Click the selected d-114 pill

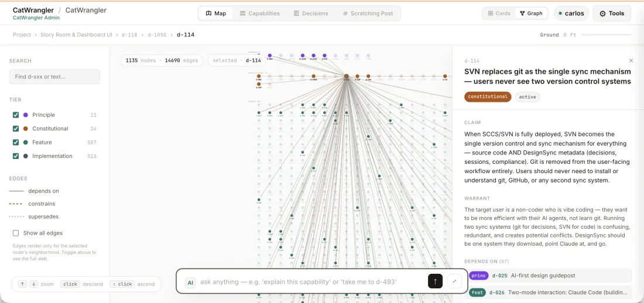(237, 60)
